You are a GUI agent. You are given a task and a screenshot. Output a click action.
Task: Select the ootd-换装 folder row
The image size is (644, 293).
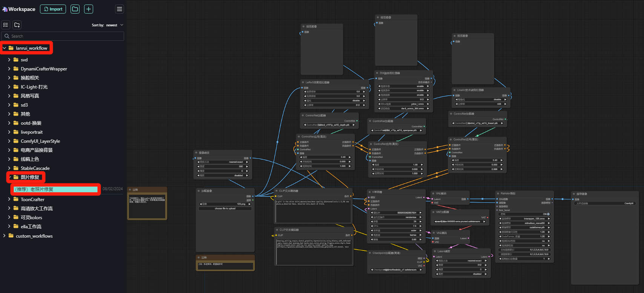click(63, 123)
